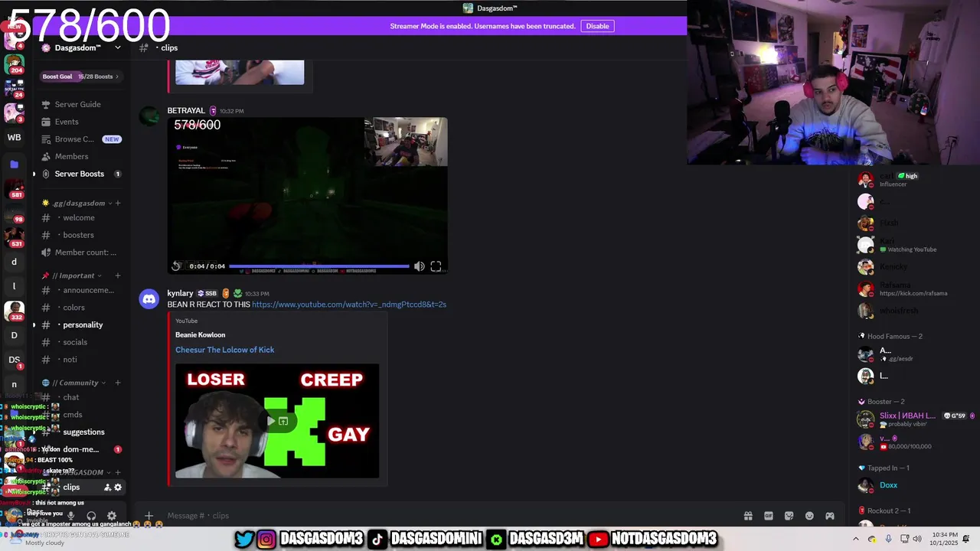Go to the announcements channel
This screenshot has height=551, width=980.
(x=80, y=290)
